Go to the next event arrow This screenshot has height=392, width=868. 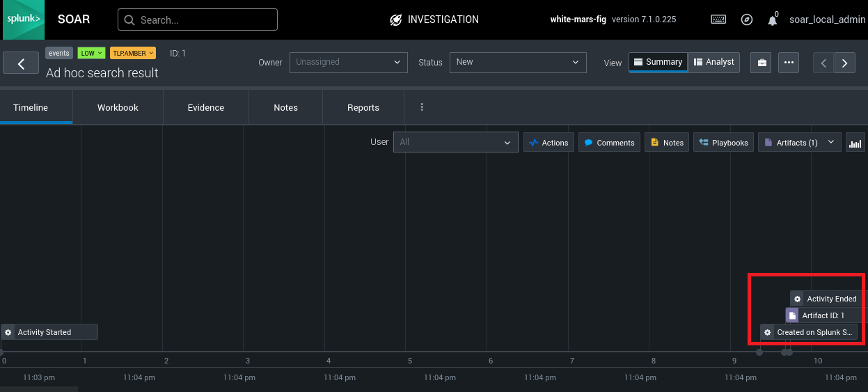pos(845,63)
